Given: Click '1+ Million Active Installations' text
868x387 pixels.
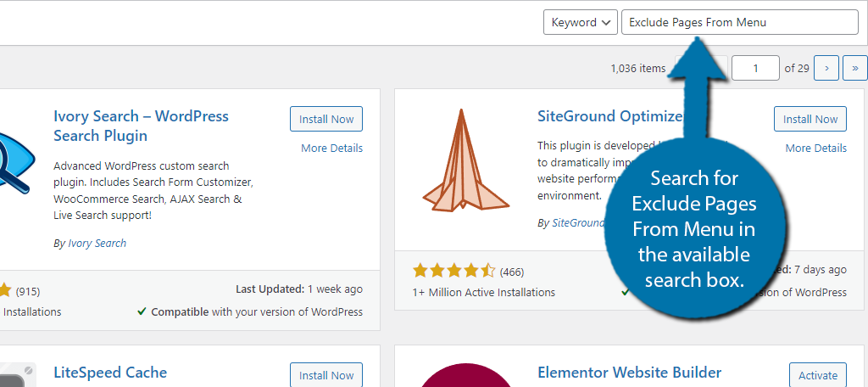Looking at the screenshot, I should (x=484, y=292).
